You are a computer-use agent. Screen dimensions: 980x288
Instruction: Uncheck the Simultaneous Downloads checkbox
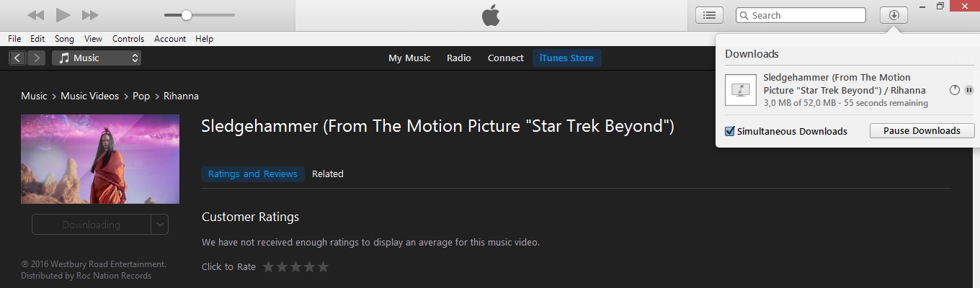pos(730,131)
